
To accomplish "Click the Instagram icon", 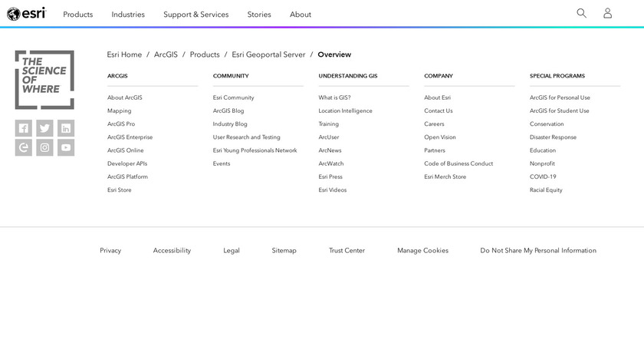I will (44, 148).
